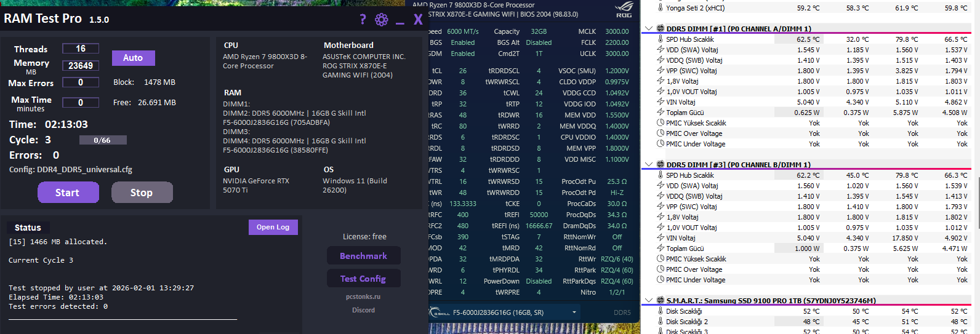Click the voltage icon of DIMM #1 VPP (SWC) Voltaj
The image size is (980, 334).
click(x=661, y=70)
